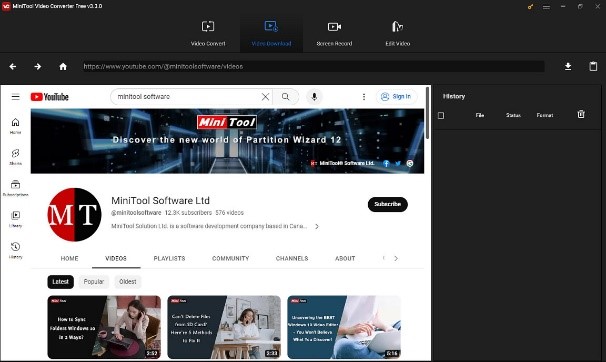Image resolution: width=606 pixels, height=362 pixels.
Task: Select the ABOUT channel tab
Action: (x=345, y=258)
